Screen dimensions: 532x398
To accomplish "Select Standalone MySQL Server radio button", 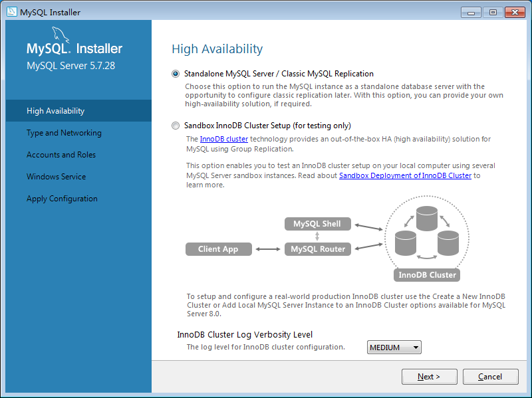I will pyautogui.click(x=176, y=74).
